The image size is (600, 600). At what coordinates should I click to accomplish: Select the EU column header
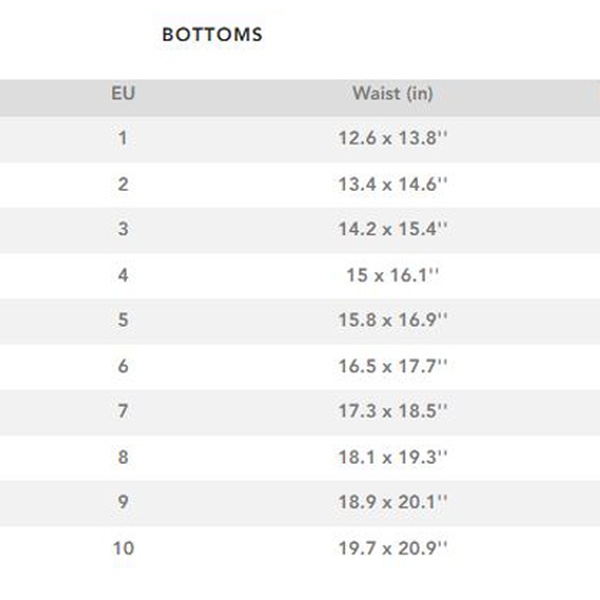(123, 94)
